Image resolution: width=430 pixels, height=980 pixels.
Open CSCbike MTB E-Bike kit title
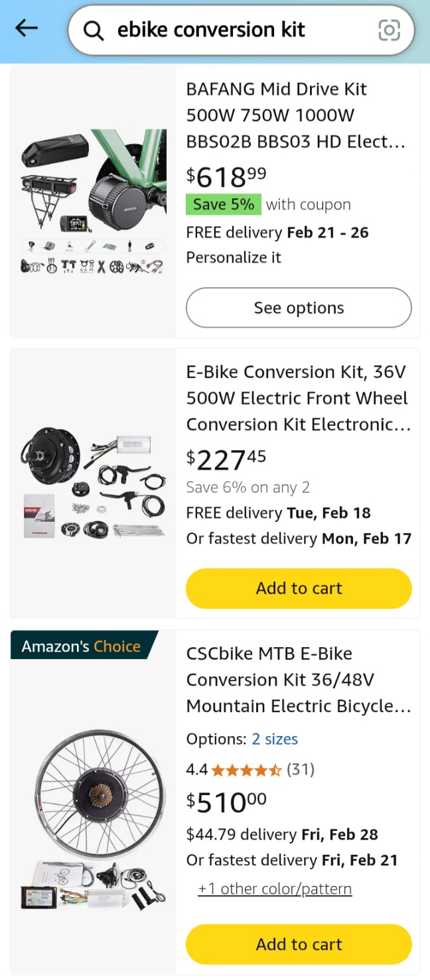298,680
